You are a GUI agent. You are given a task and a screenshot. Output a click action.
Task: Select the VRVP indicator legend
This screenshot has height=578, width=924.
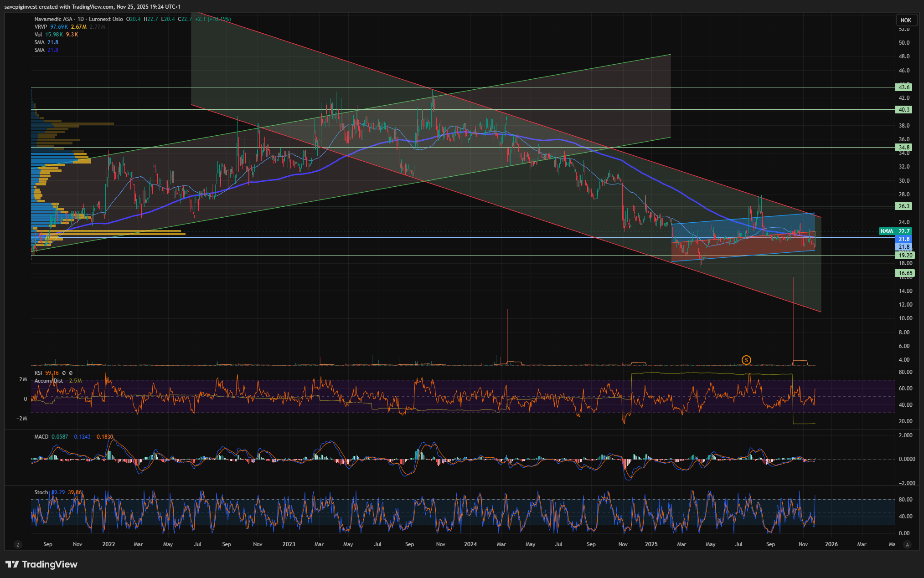[41, 27]
